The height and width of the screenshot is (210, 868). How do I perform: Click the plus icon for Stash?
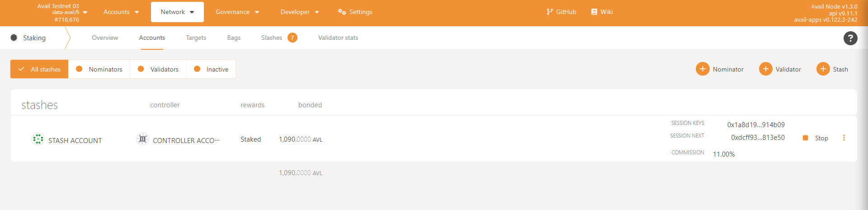(x=823, y=69)
